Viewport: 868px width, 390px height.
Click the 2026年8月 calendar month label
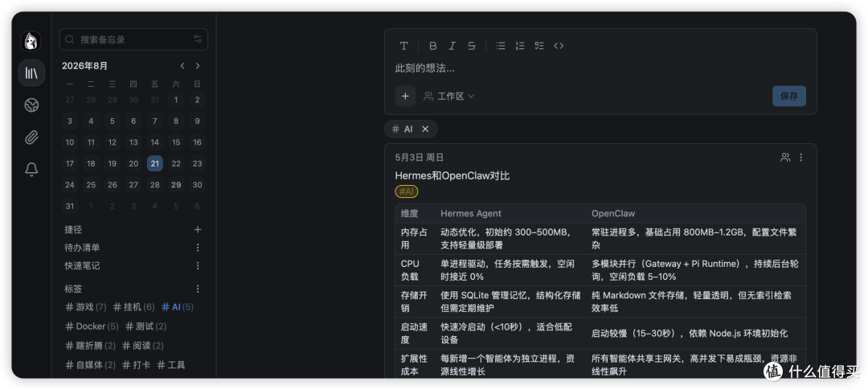[84, 66]
